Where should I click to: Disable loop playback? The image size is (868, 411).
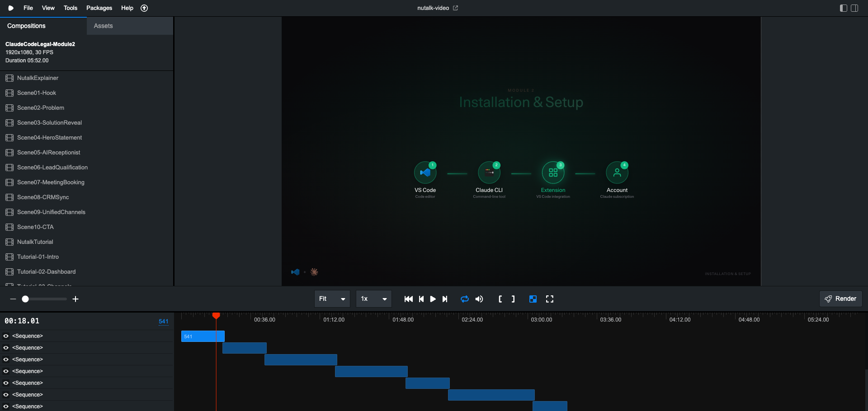464,299
